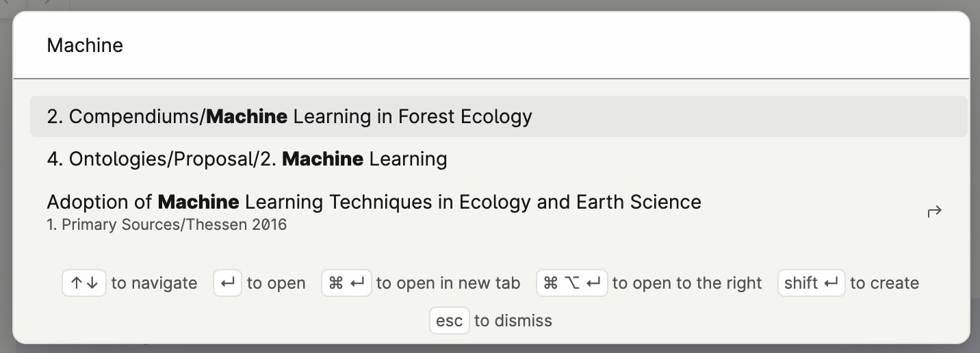Viewport: 980px width, 353px height.
Task: Click the up-down arrows navigate key hint
Action: coord(84,283)
